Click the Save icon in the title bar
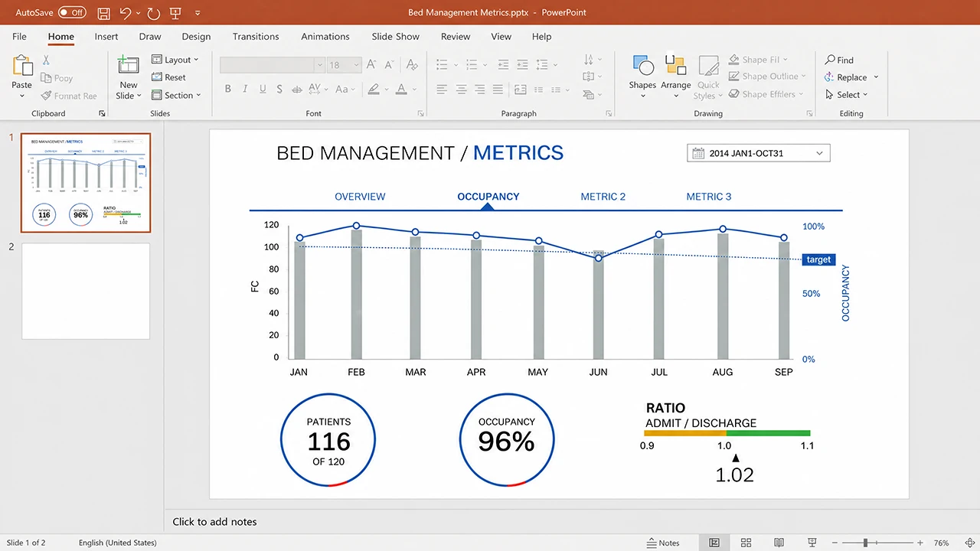Viewport: 980px width, 551px height. click(104, 12)
